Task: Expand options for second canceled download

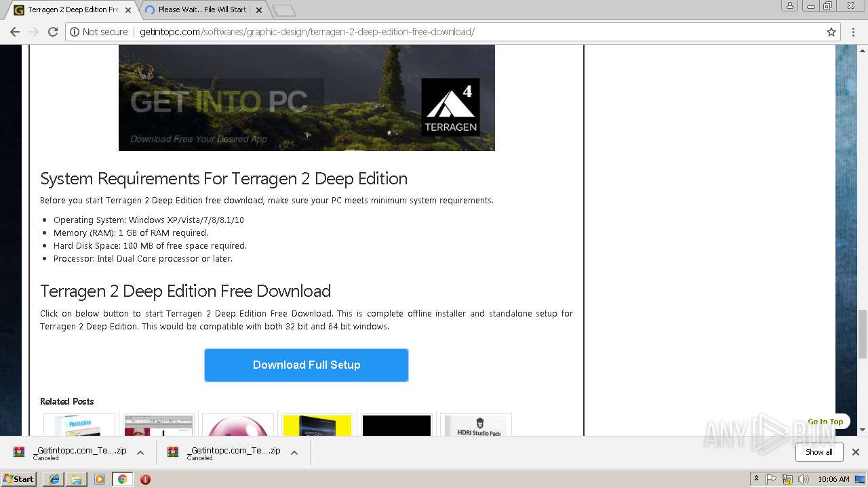Action: click(294, 453)
